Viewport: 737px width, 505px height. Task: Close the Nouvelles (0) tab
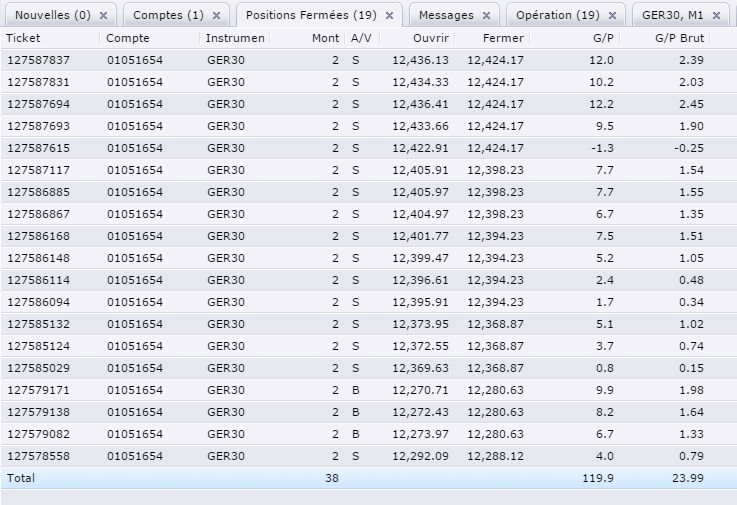pyautogui.click(x=104, y=16)
